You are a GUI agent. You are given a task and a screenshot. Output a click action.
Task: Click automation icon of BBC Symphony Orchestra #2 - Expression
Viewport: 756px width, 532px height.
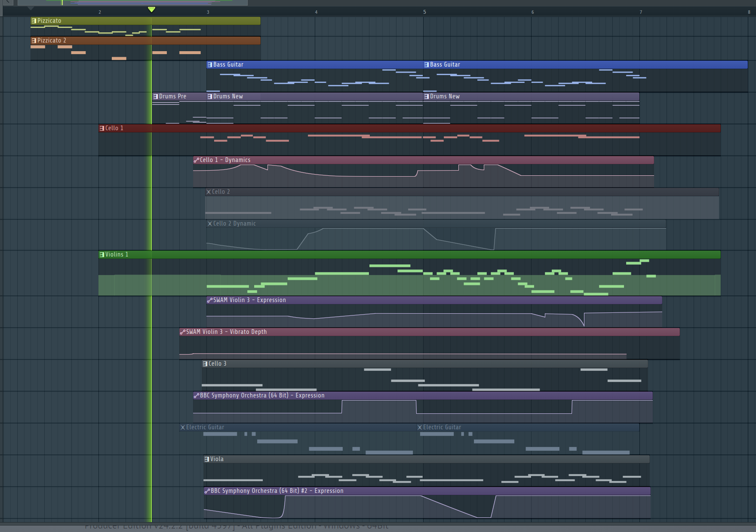[x=207, y=491]
